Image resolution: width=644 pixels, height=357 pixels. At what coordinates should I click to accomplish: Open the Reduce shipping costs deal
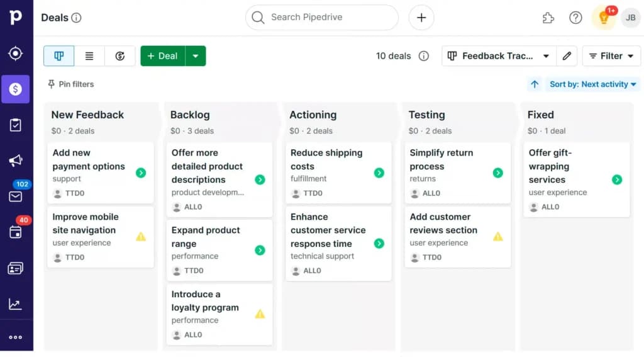(x=338, y=173)
